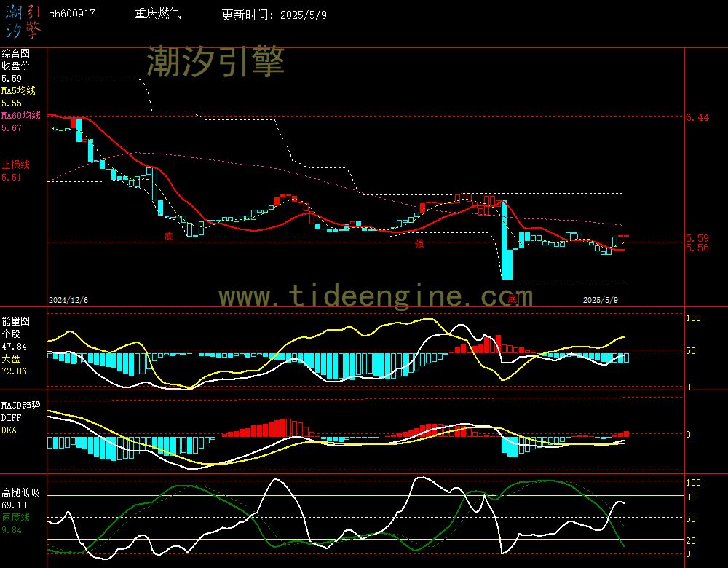Click the 高抛低吸 value 69.13
728x568 pixels.
pos(14,505)
